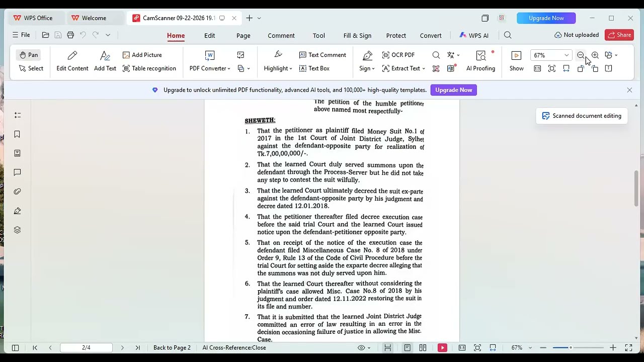Viewport: 644px width, 362px height.
Task: Open the File menu
Action: (x=21, y=35)
